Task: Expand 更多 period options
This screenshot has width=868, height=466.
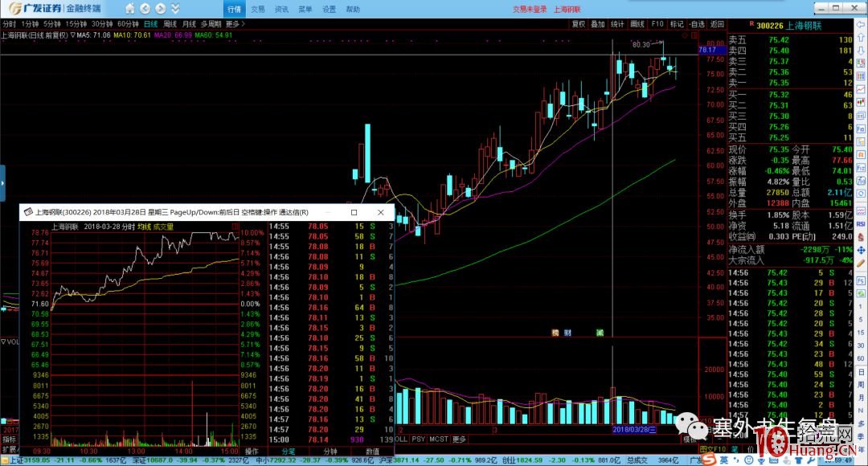Action: [235, 24]
